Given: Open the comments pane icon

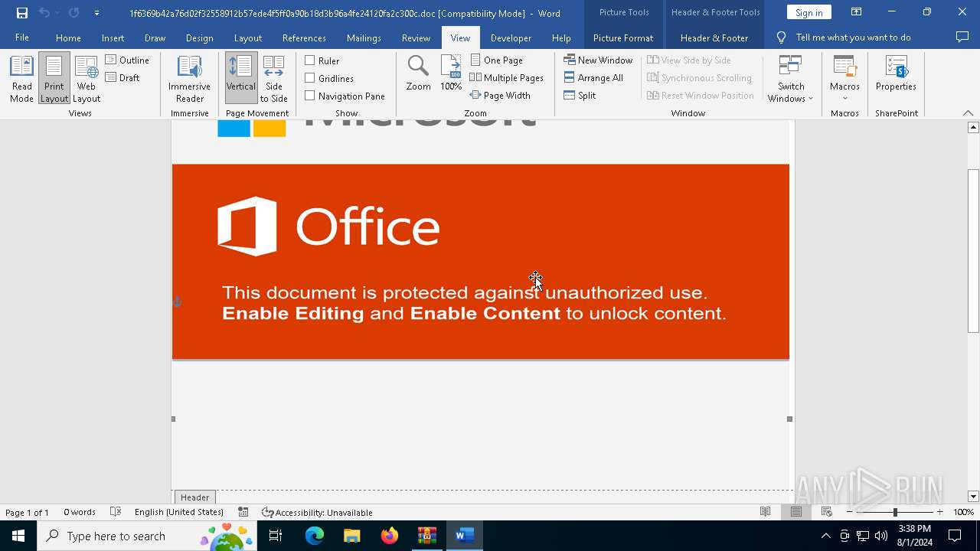Looking at the screenshot, I should pos(962,37).
